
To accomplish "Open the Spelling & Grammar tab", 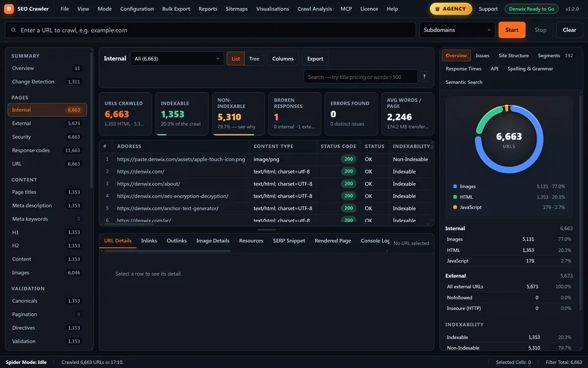I will [x=530, y=69].
